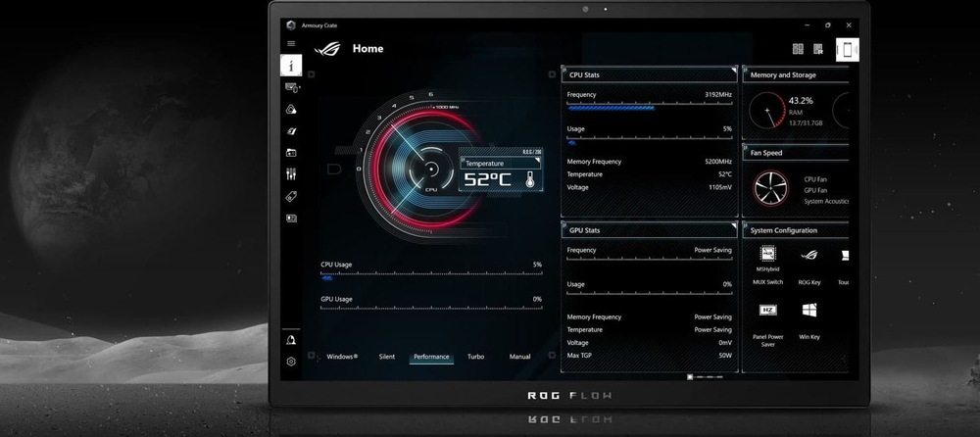Screen dimensions: 980x437
Task: Click the cut-off Touchpad icon in System Configuration
Action: pos(845,255)
